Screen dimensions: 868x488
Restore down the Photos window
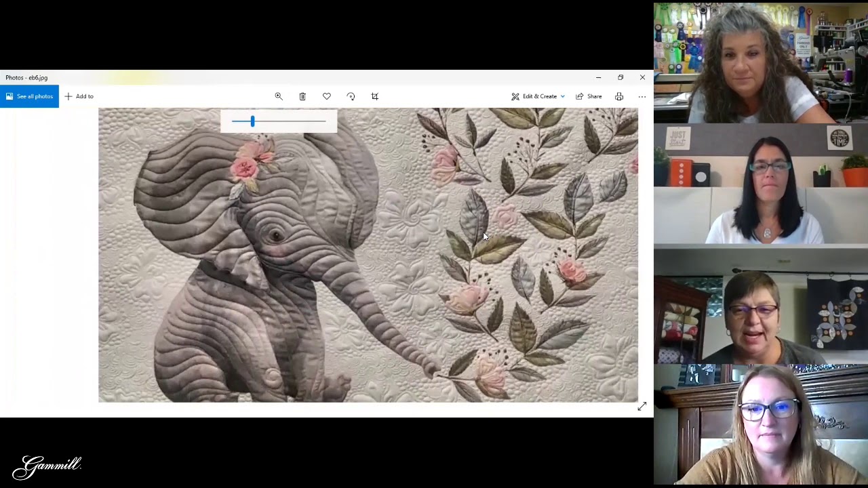620,77
